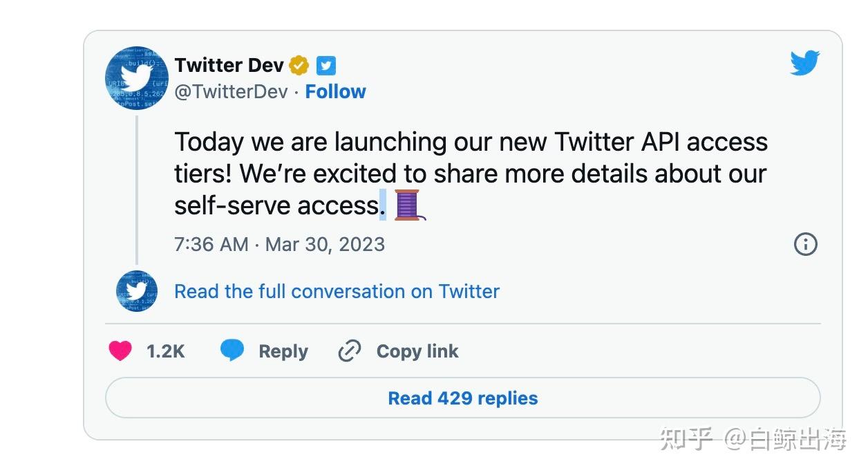Click the gold verified badge beside Twitter Dev

click(x=298, y=65)
